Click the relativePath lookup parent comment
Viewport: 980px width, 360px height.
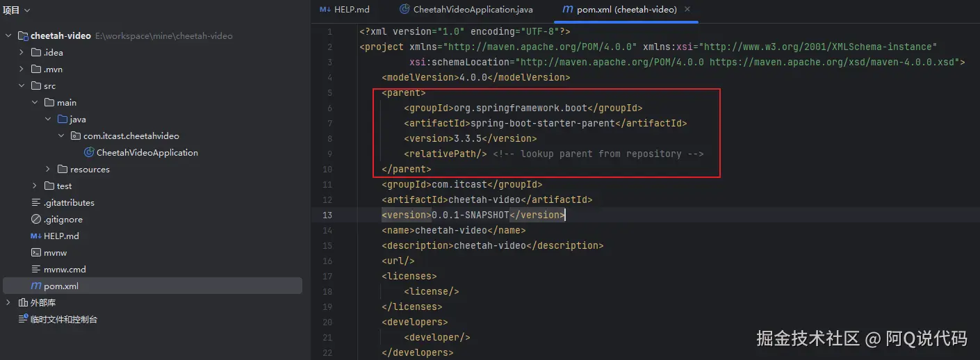click(598, 154)
